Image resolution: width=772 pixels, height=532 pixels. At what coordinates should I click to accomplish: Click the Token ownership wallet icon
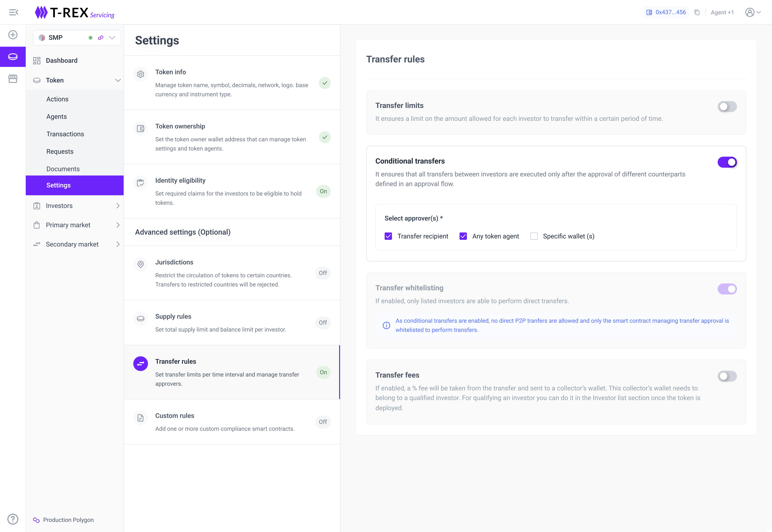coord(141,128)
